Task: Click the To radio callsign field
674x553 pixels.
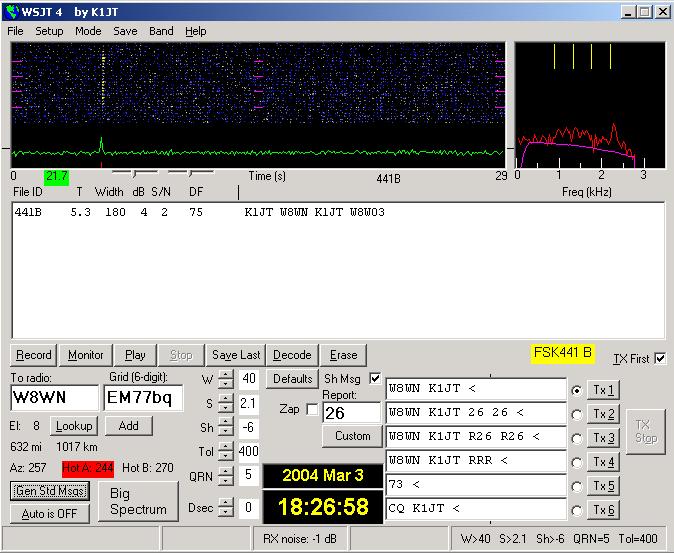Action: tap(55, 398)
